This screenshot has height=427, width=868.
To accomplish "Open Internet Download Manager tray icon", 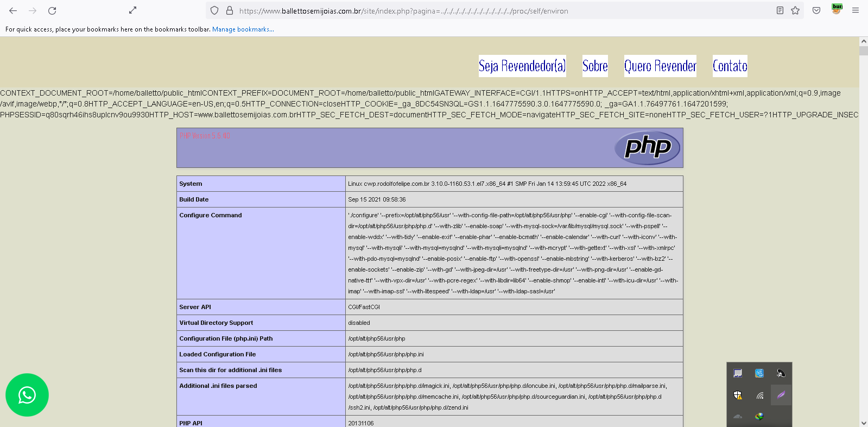I will [x=759, y=417].
